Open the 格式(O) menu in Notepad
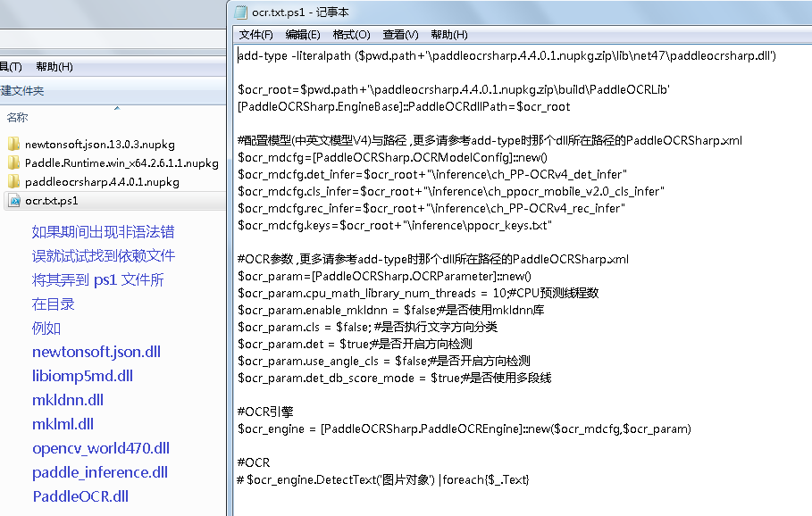Viewport: 812px width, 516px height. click(x=351, y=35)
